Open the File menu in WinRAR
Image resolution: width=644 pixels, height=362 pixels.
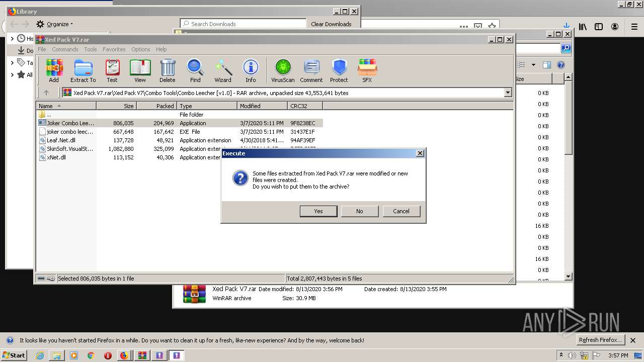pyautogui.click(x=42, y=49)
